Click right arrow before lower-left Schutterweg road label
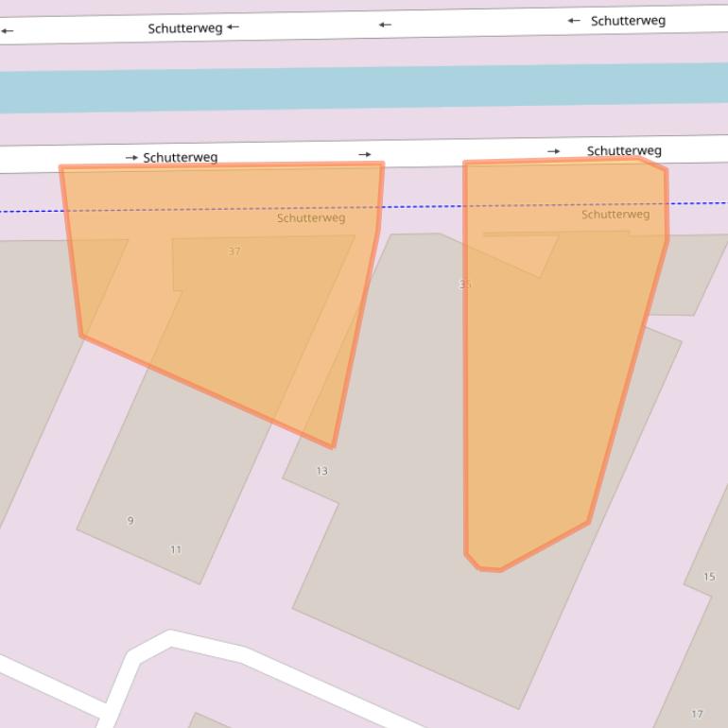Screen dimensions: 728x728 (x=131, y=158)
